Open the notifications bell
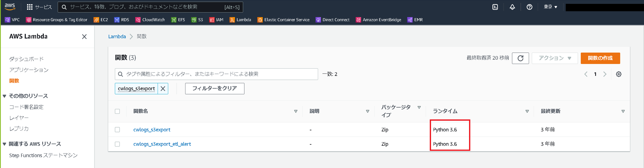Screen dimensions: 644x168 tap(512, 7)
